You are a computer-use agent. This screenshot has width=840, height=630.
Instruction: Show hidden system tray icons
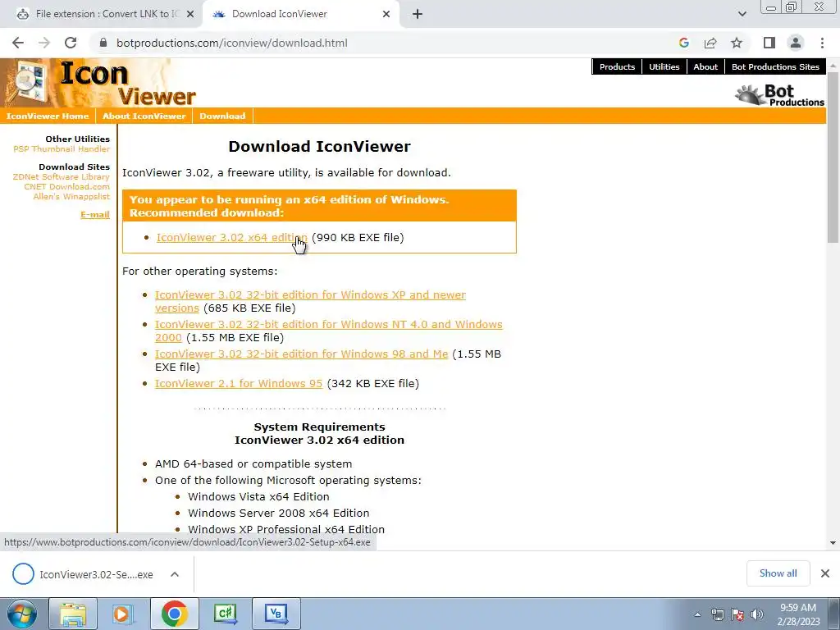pos(697,615)
